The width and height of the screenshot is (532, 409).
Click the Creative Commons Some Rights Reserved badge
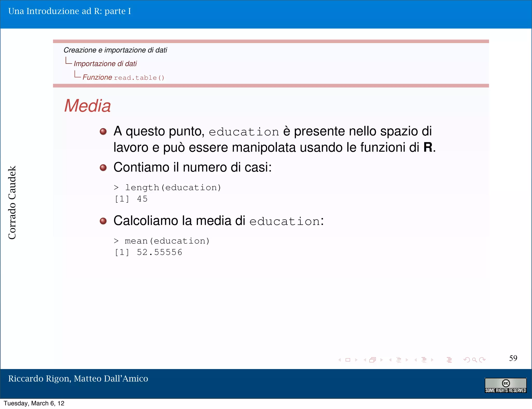[x=506, y=385]
